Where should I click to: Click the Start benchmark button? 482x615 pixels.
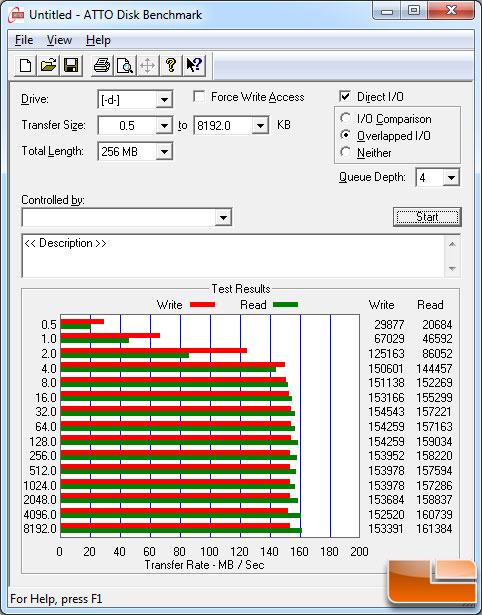coord(427,217)
